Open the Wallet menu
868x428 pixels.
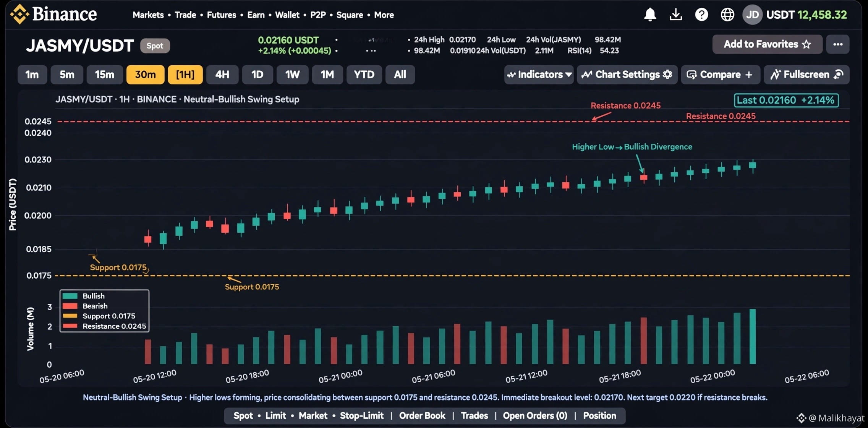point(287,15)
